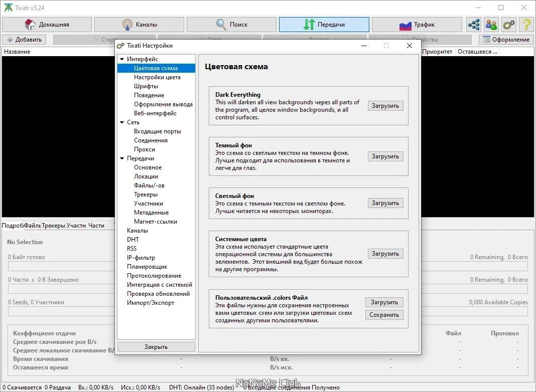Open the Оформление layout button
536x392 pixels.
pos(506,40)
